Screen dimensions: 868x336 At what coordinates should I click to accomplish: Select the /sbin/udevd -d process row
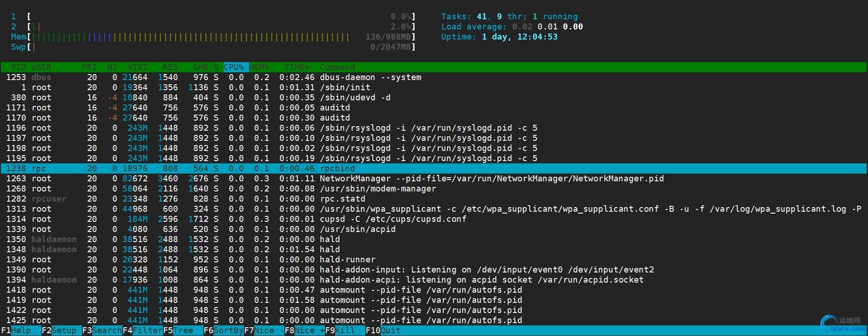[434, 98]
